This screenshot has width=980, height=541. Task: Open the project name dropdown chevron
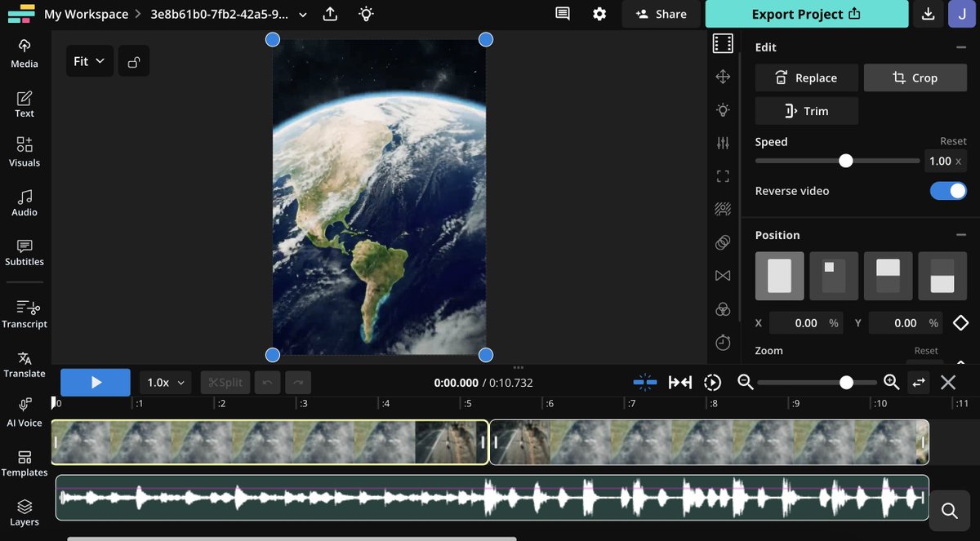[x=303, y=15]
